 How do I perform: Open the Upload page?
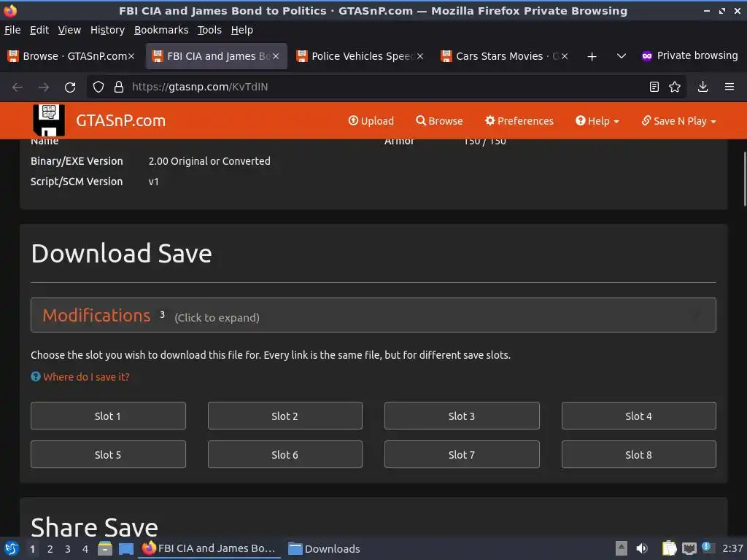(x=371, y=121)
